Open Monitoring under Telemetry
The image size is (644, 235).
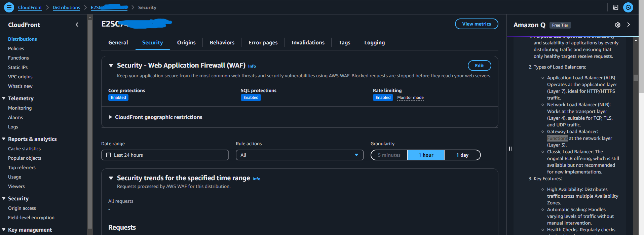[x=20, y=108]
